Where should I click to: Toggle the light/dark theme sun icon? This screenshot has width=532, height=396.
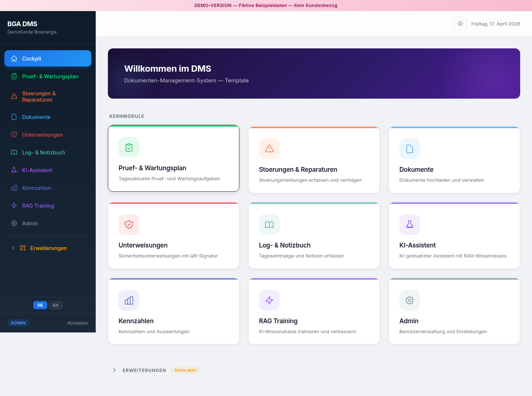tap(460, 24)
